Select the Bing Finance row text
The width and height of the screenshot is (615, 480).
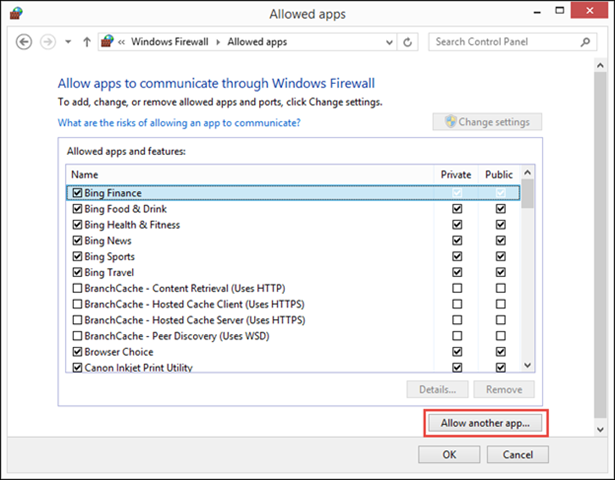pyautogui.click(x=113, y=193)
